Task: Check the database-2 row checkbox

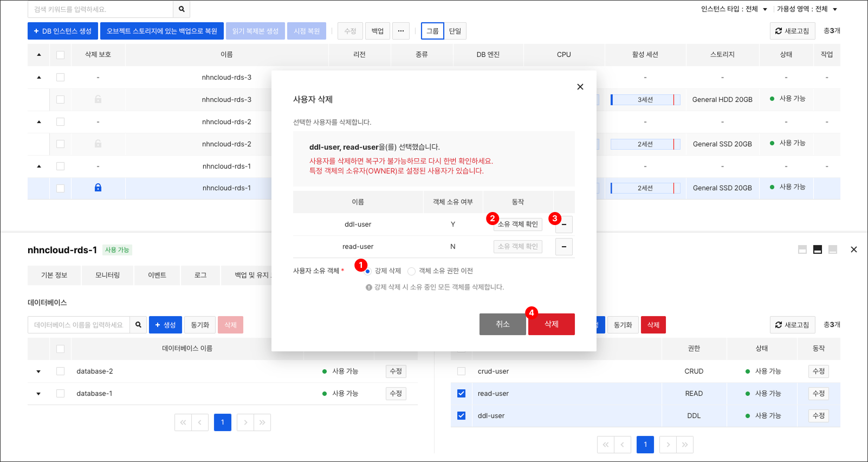Action: pos(60,371)
